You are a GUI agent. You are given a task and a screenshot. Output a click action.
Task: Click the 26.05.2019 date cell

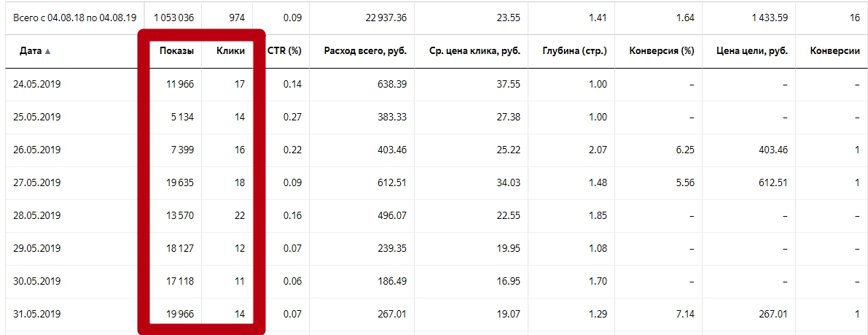click(x=36, y=150)
